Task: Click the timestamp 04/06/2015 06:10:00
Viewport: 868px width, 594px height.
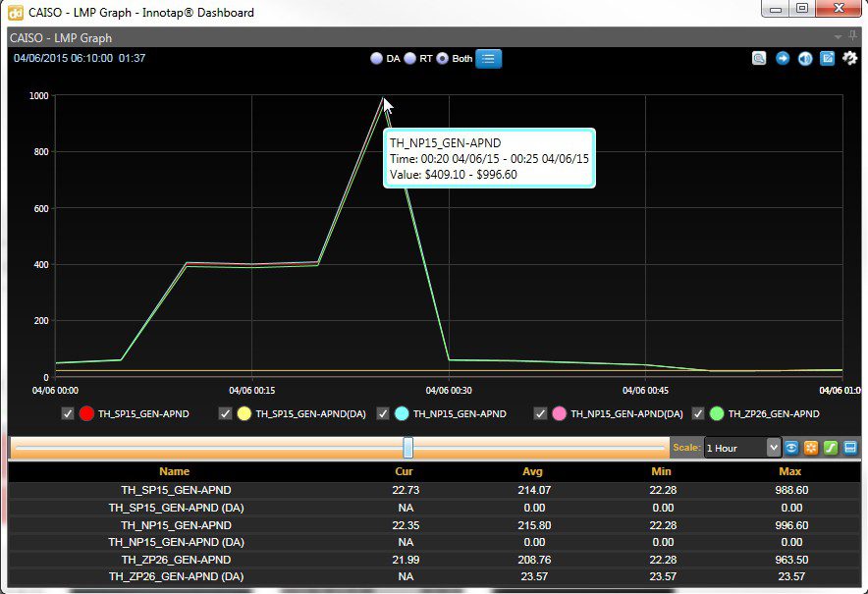Action: (63, 58)
